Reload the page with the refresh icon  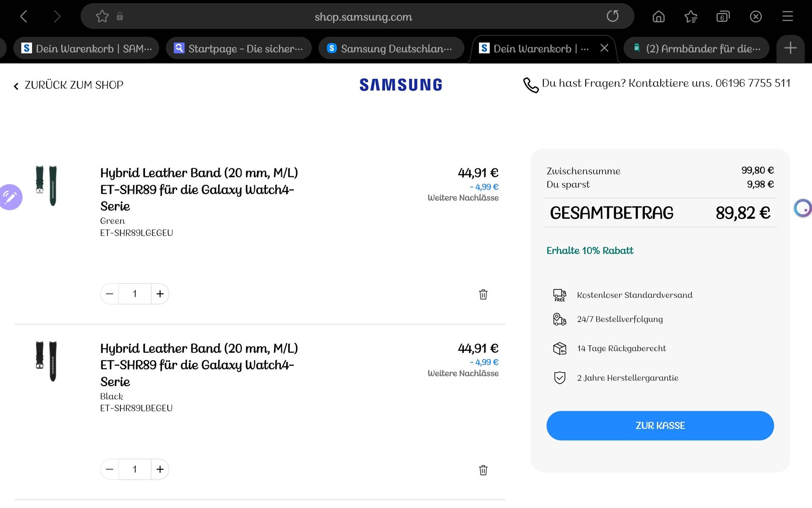coord(613,16)
